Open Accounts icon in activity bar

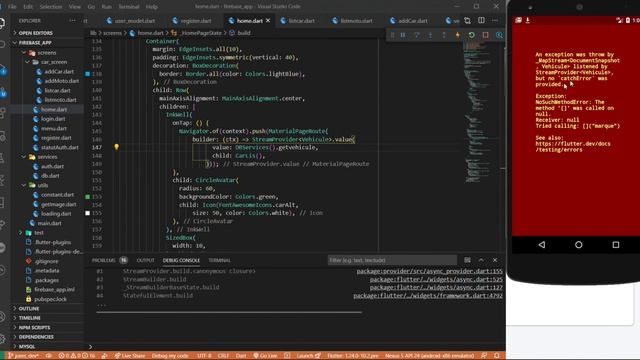(x=2, y=316)
